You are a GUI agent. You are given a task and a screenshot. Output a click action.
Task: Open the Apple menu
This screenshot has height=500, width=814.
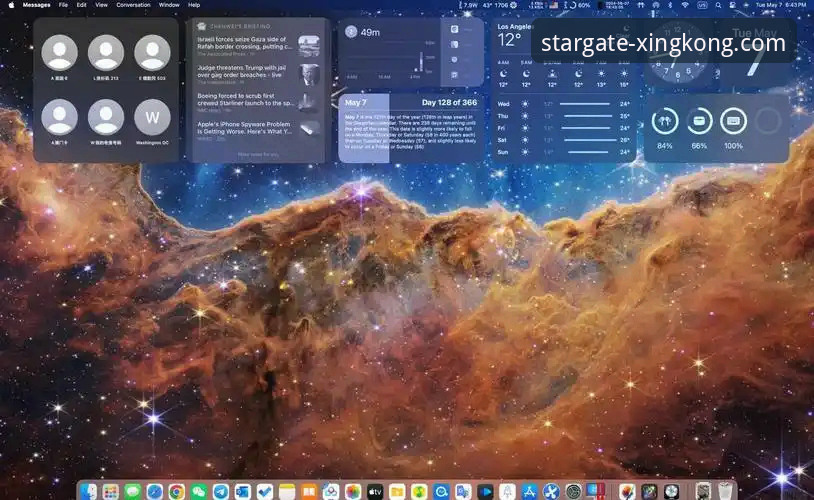11,5
